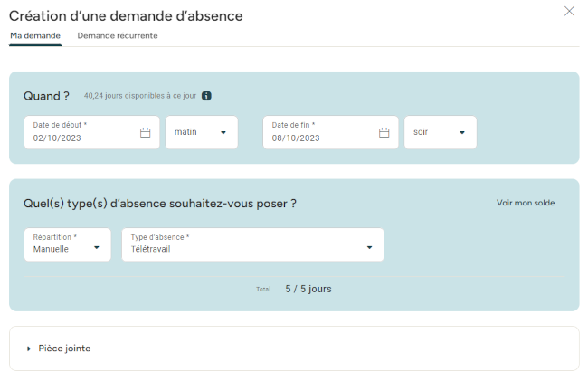Click the arrow in Type d'absence selector

(370, 247)
